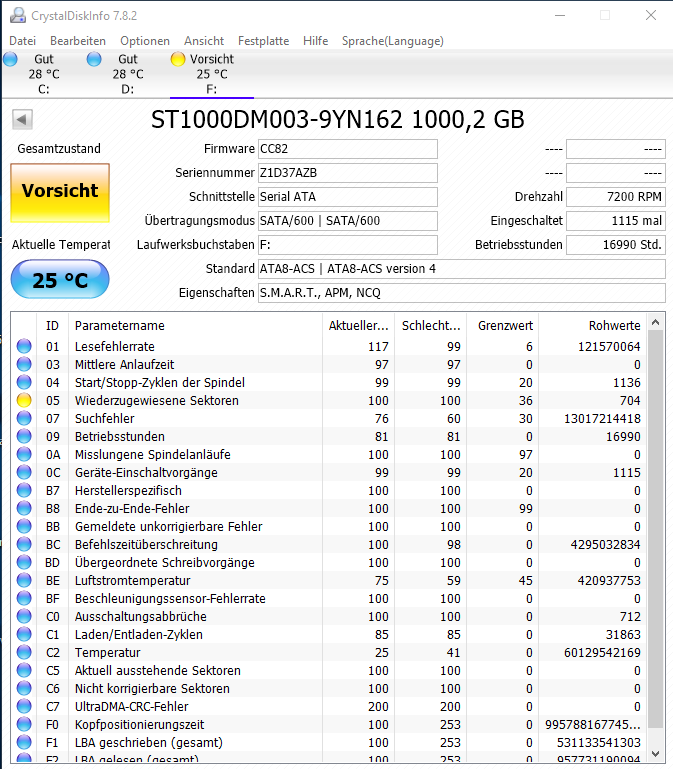This screenshot has width=673, height=769.
Task: Click status orb for UltraDMA-CRC-Fehler row
Action: [x=24, y=706]
